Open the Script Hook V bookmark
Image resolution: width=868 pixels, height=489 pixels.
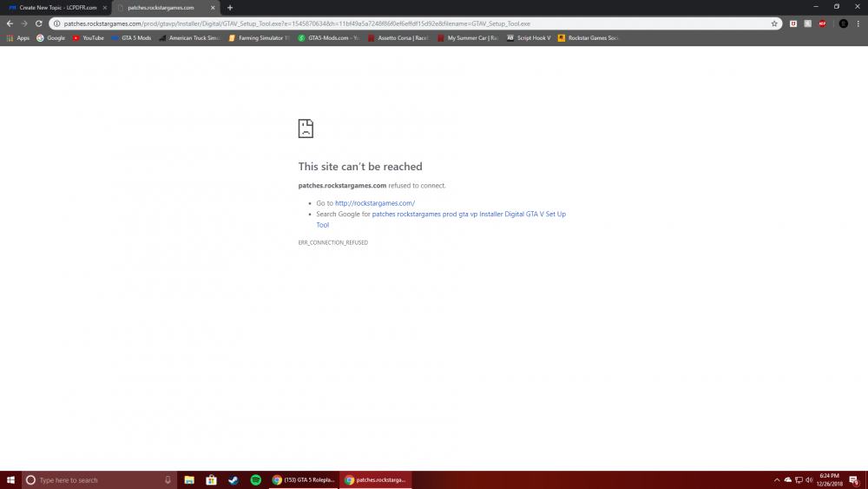pos(529,38)
